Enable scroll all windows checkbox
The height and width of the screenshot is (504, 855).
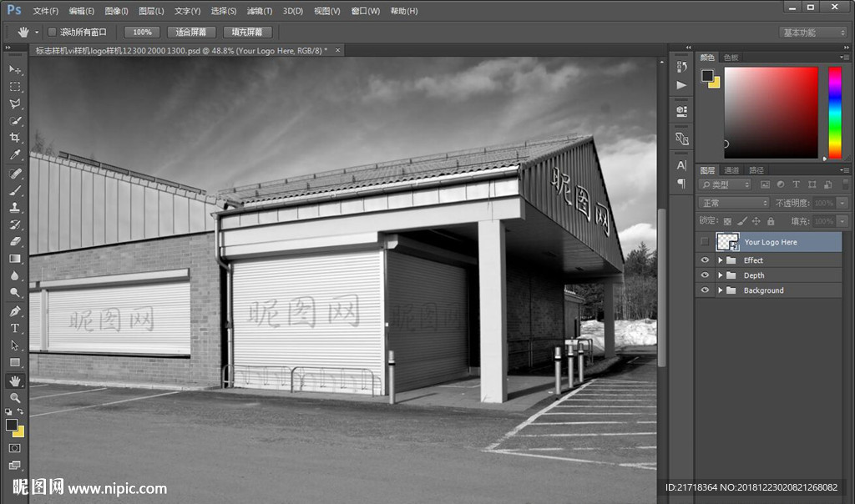click(53, 33)
